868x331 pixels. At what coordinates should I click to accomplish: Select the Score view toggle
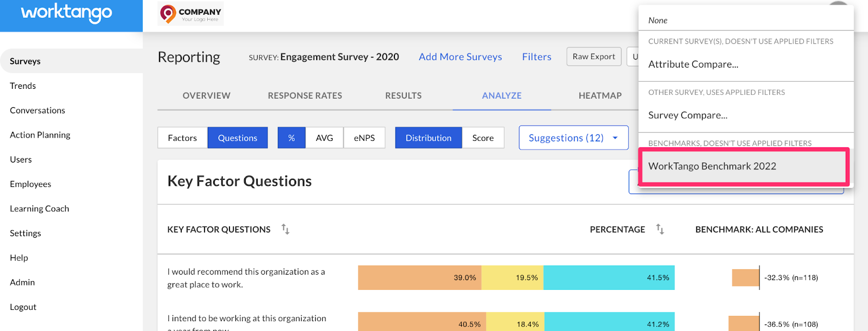click(x=483, y=138)
